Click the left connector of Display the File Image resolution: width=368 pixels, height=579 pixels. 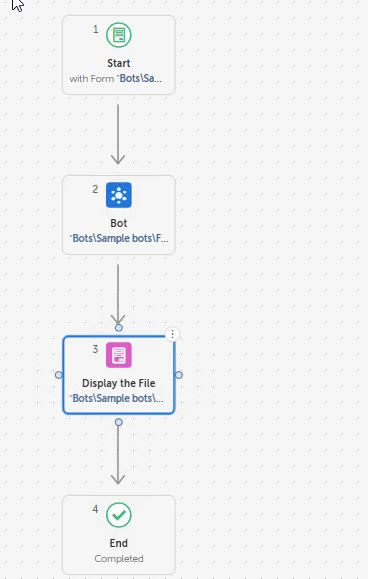click(59, 375)
